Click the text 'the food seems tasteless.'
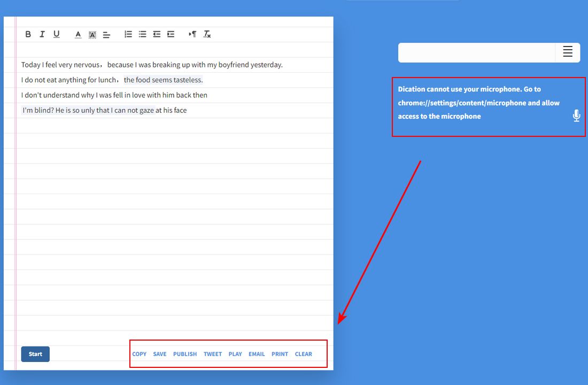 point(163,80)
